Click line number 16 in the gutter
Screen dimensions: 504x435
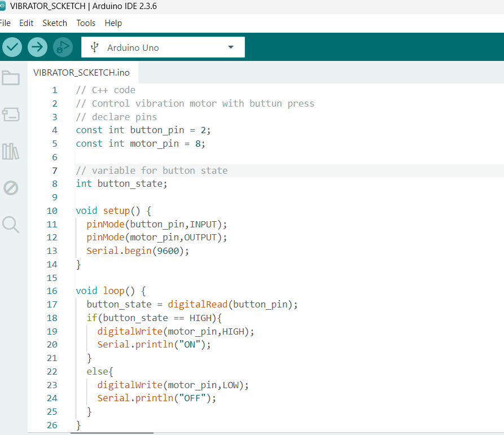[x=52, y=291]
